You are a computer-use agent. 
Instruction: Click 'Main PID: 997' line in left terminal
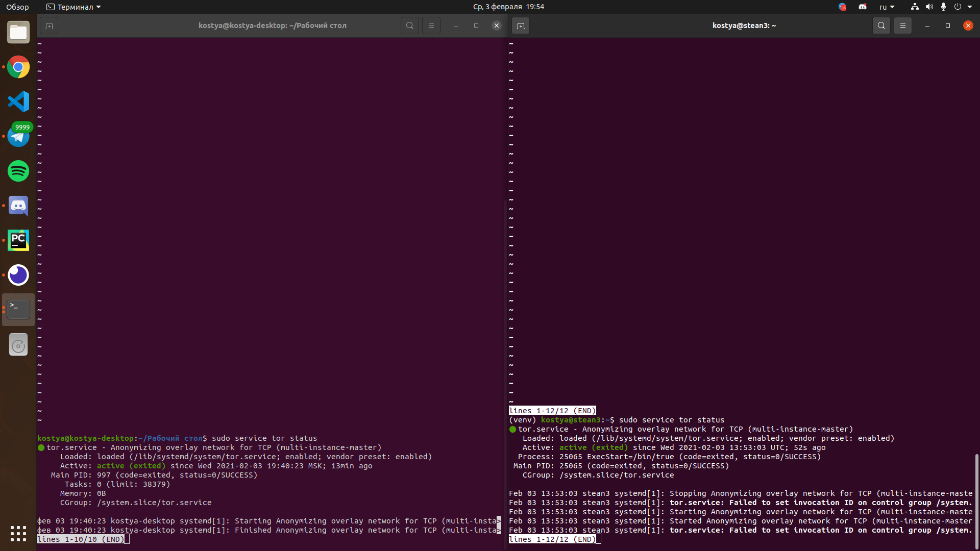[x=154, y=475]
